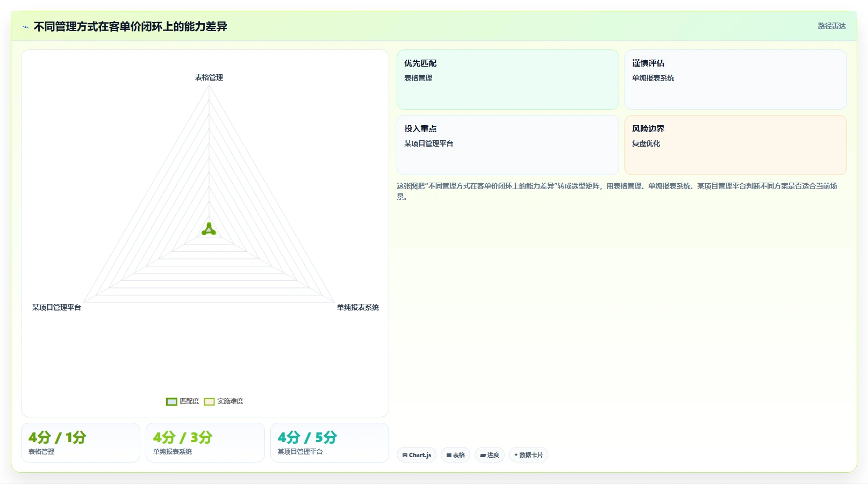Click the 表格 tag chip

click(456, 455)
